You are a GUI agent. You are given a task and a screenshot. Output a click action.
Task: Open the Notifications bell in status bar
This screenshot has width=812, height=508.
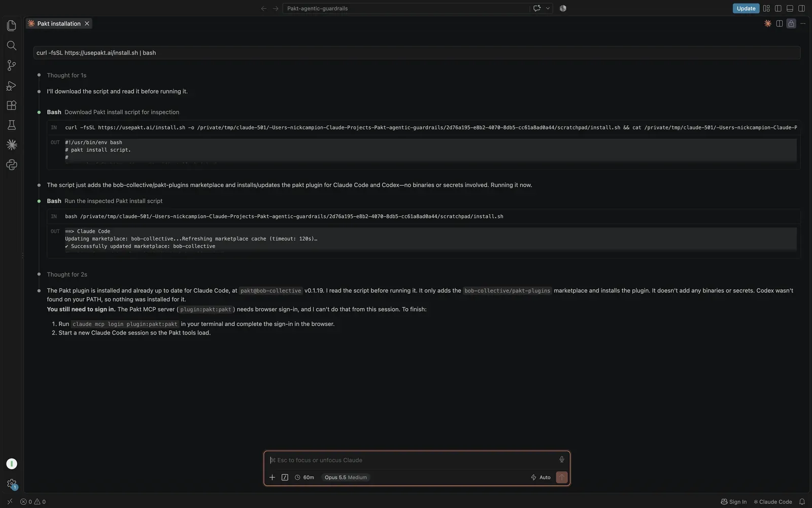(802, 502)
